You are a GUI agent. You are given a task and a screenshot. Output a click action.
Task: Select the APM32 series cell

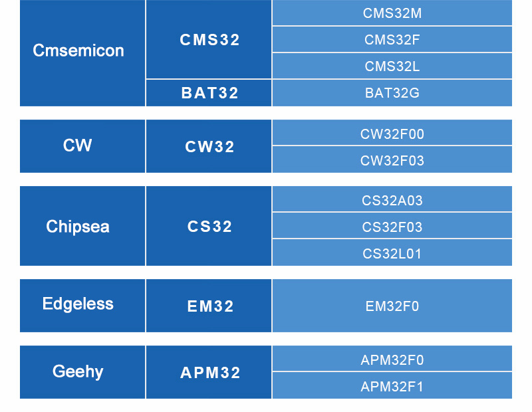(209, 373)
